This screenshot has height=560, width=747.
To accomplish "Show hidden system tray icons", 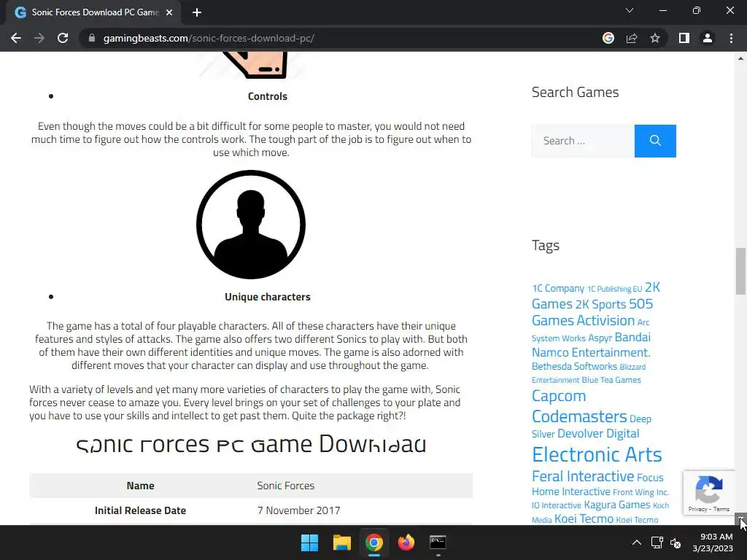I will pyautogui.click(x=636, y=542).
